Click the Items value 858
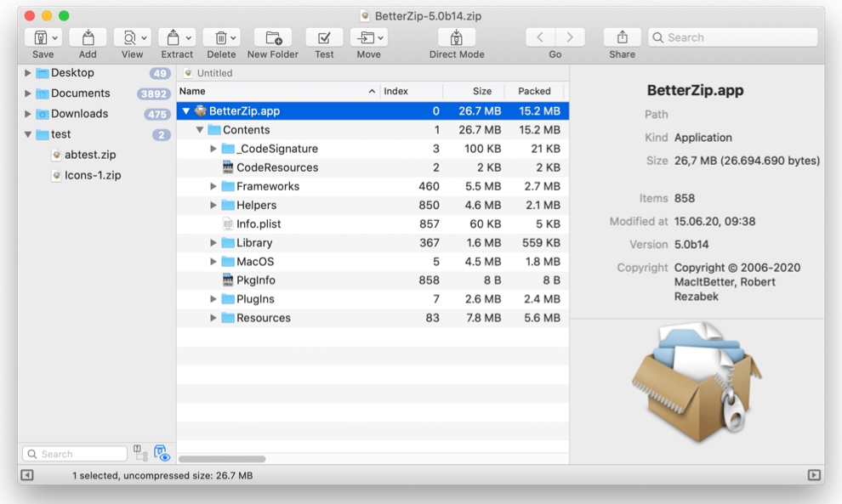This screenshot has height=504, width=842. click(x=685, y=198)
